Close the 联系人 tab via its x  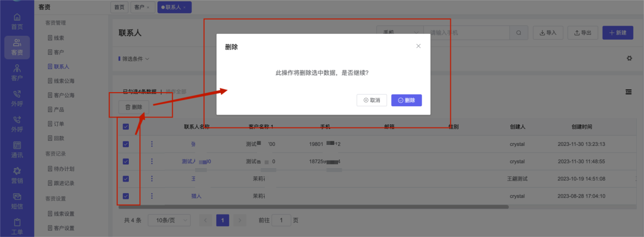point(184,7)
